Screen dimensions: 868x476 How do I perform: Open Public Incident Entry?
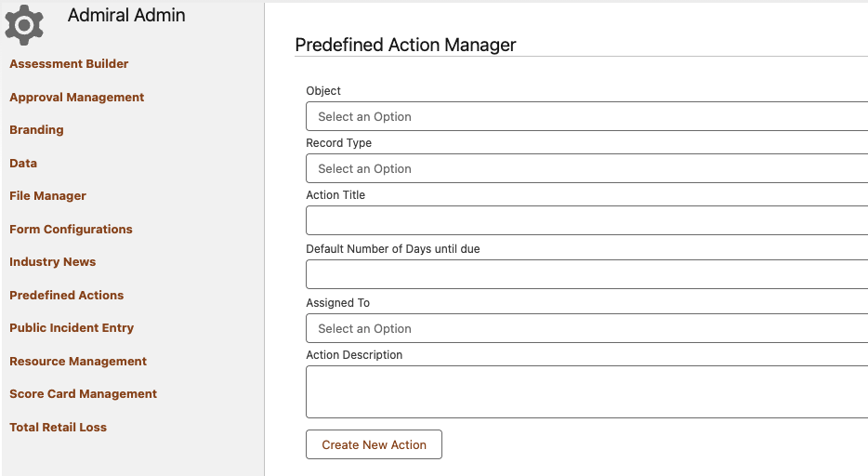72,328
